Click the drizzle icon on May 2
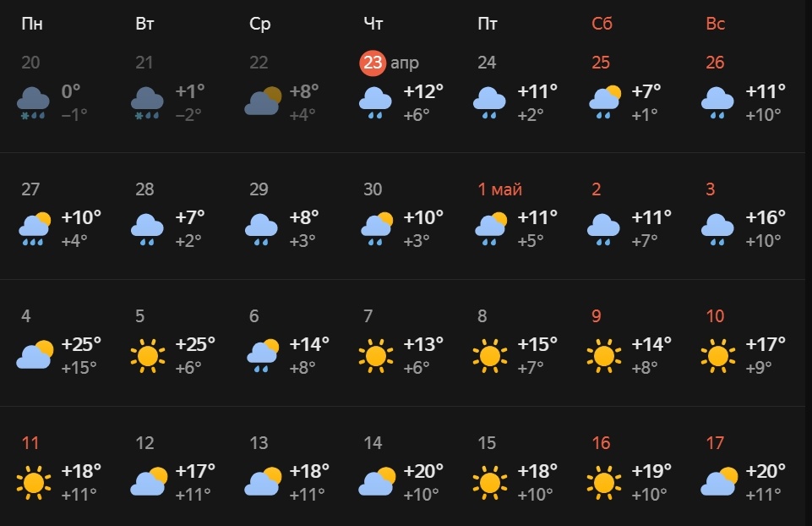This screenshot has width=812, height=526. coord(602,227)
